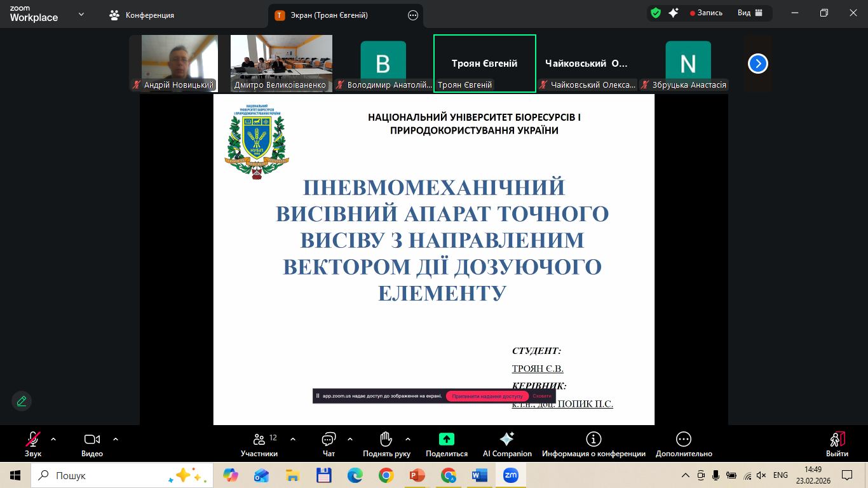Viewport: 868px width, 488px height.
Task: Expand reactions arrow beside Поднять руку
Action: pos(408,438)
